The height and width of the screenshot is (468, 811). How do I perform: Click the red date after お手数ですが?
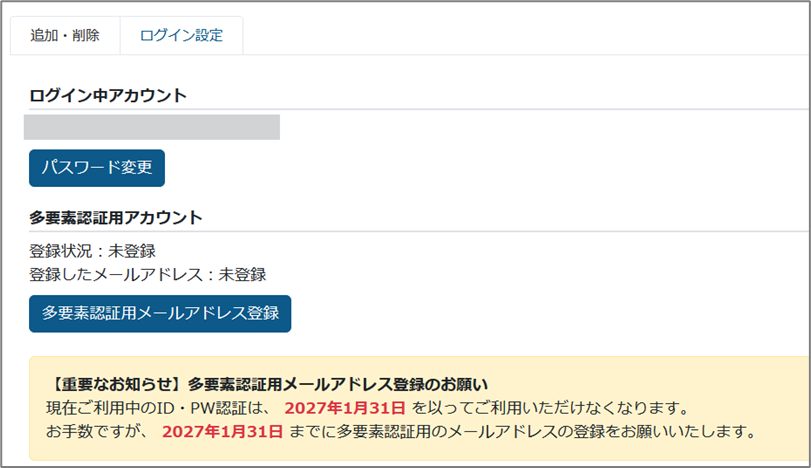222,432
